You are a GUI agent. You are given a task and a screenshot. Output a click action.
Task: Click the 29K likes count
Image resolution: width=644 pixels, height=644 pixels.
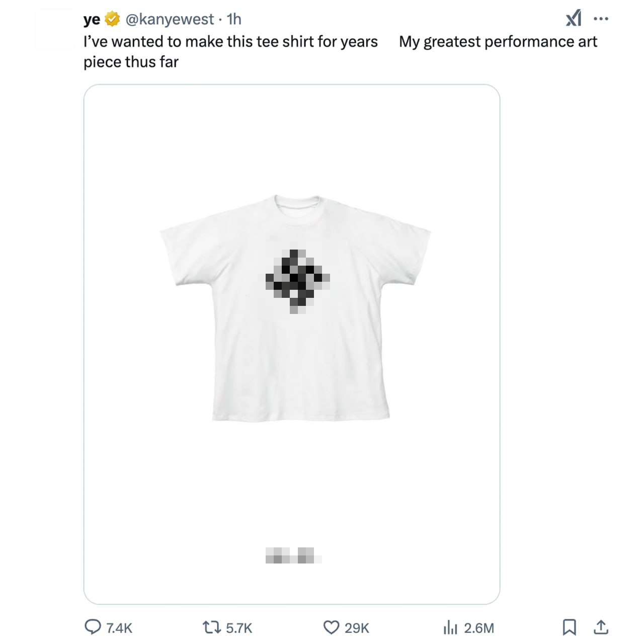tap(357, 628)
